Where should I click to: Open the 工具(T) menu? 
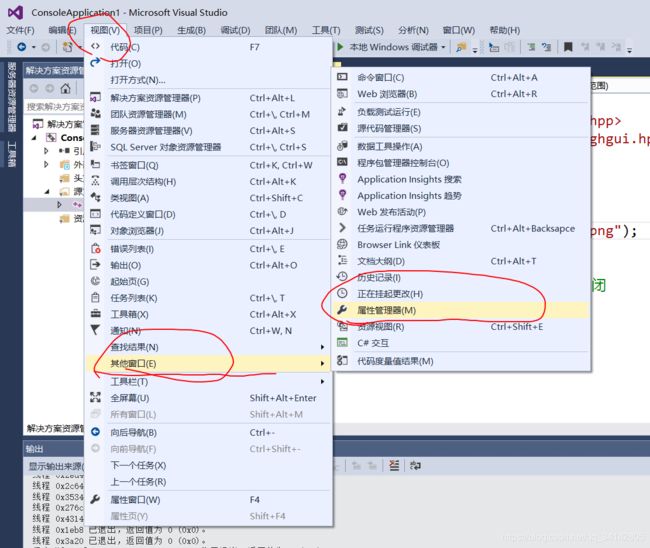coord(326,30)
